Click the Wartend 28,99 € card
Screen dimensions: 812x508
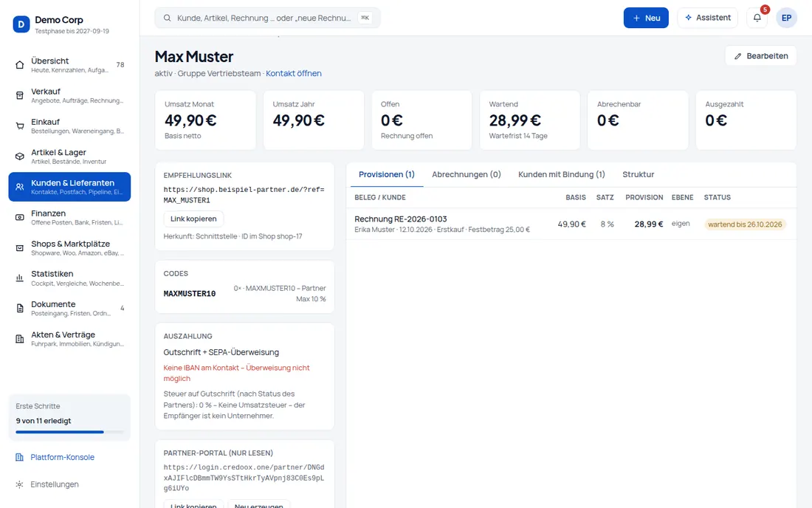click(x=530, y=120)
